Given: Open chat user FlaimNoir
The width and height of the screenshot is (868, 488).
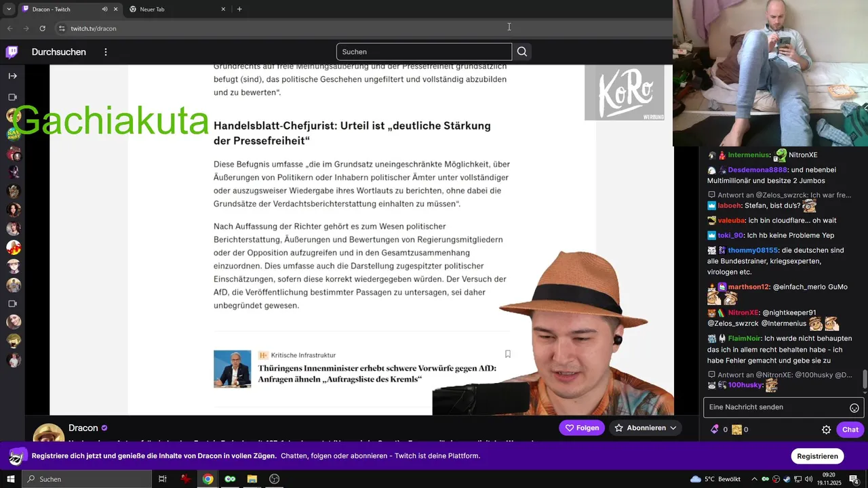Looking at the screenshot, I should (745, 338).
